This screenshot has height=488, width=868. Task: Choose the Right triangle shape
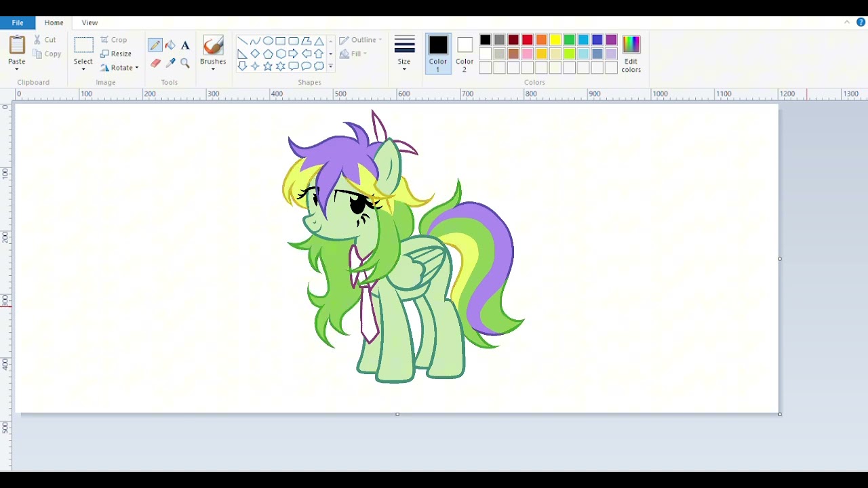(x=242, y=54)
